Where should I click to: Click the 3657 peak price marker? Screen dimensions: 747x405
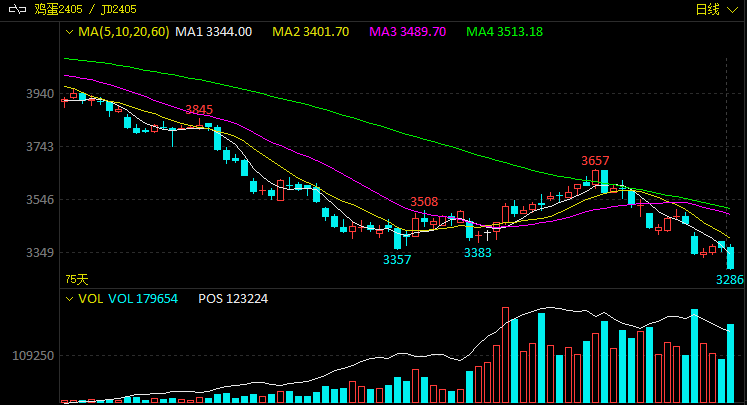(x=595, y=161)
